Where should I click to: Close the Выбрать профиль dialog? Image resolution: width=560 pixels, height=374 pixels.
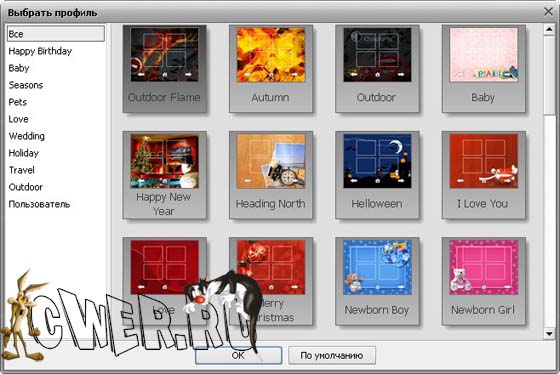[x=549, y=12]
